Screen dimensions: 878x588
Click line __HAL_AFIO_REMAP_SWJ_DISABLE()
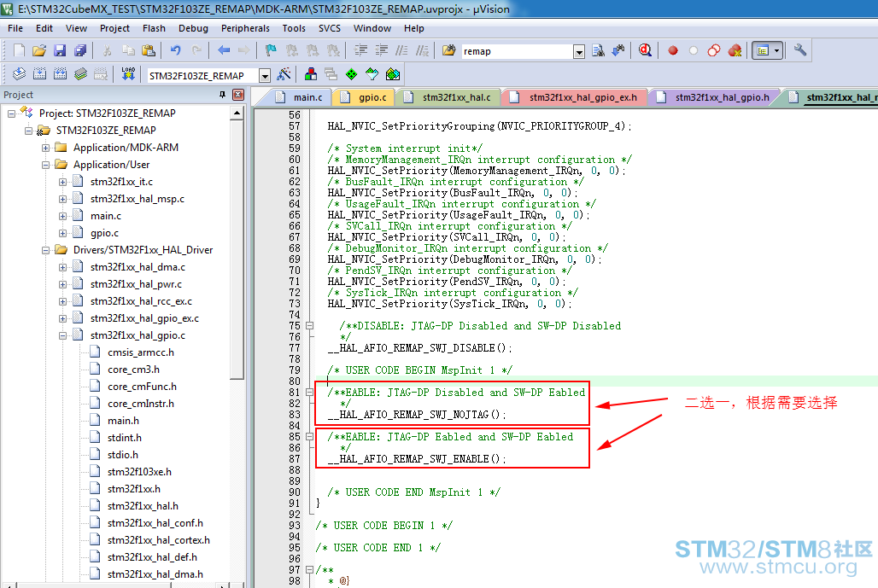coord(419,348)
